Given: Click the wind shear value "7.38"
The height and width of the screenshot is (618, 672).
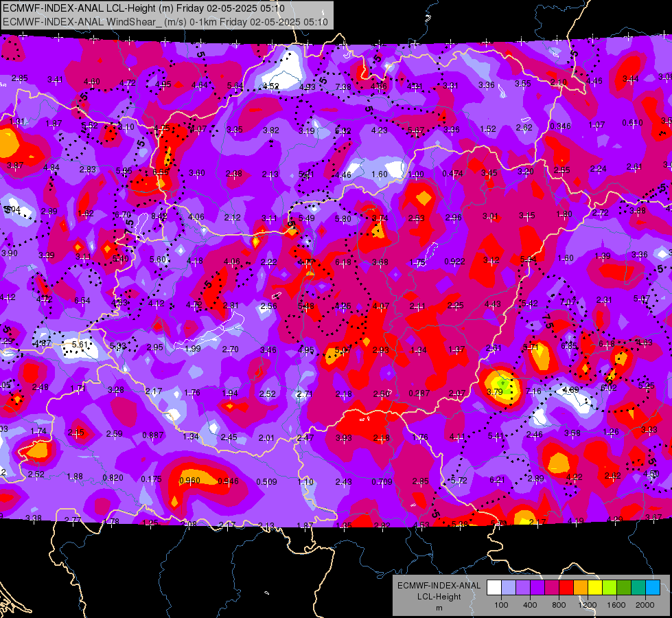Looking at the screenshot, I should [343, 87].
